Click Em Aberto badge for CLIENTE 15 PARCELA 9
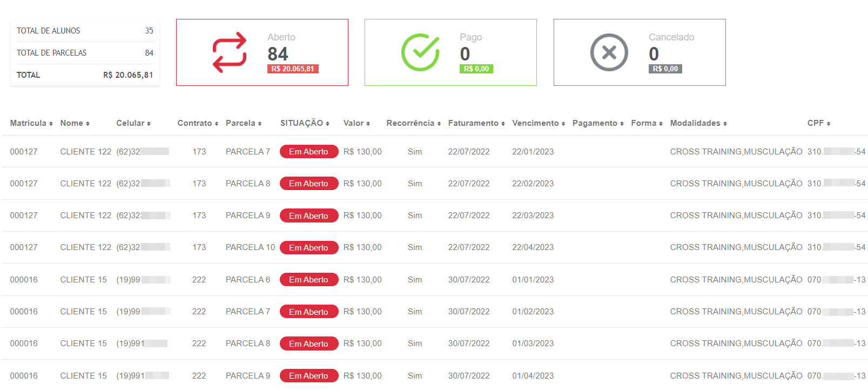Screen dimensions: 868x391 coord(309,375)
